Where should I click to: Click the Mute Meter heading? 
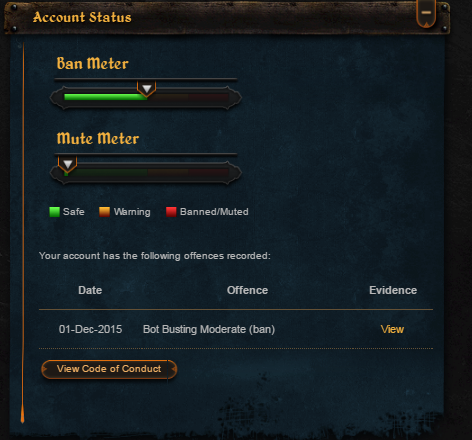click(x=98, y=138)
